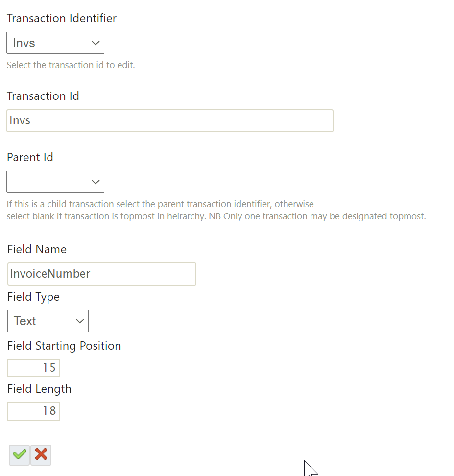Click the 'Field Length' label
The image size is (454, 476).
[39, 389]
